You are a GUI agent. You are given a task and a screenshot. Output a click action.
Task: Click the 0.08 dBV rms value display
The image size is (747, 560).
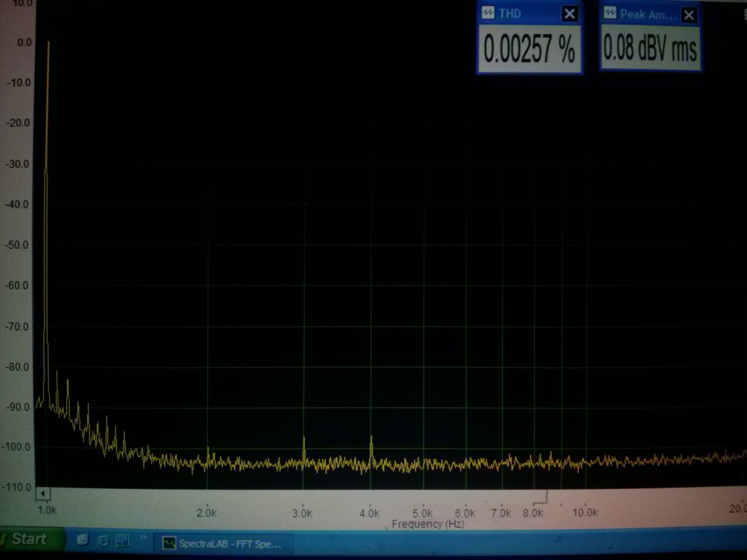[650, 48]
